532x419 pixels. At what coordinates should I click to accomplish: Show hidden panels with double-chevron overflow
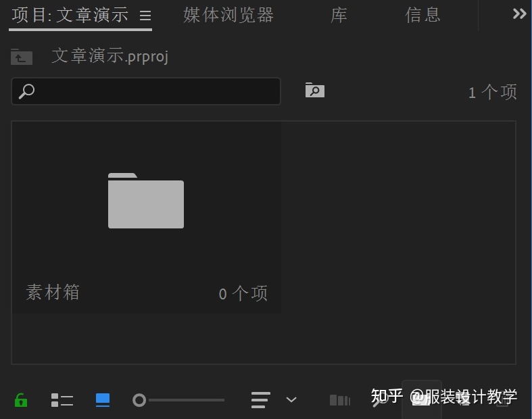[x=519, y=14]
